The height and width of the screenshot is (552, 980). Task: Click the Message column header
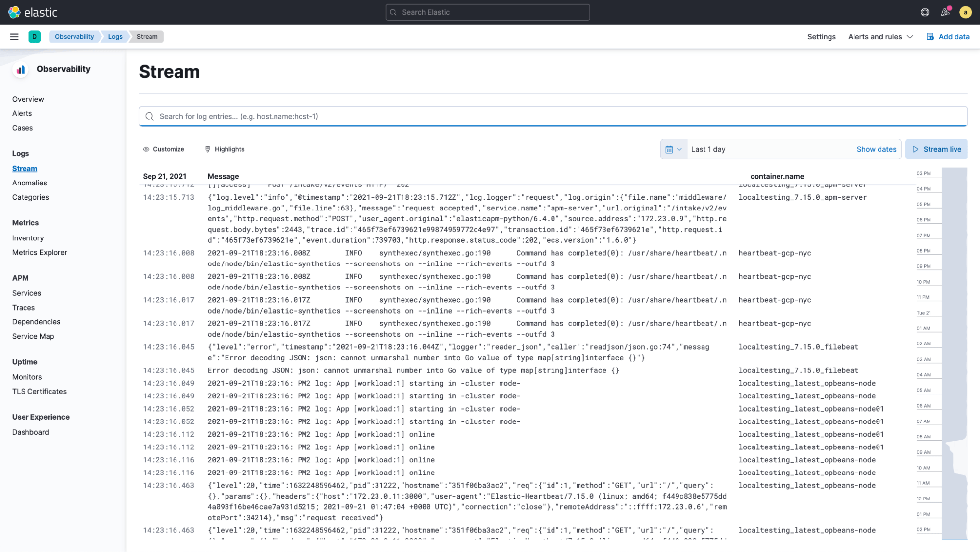click(x=223, y=176)
